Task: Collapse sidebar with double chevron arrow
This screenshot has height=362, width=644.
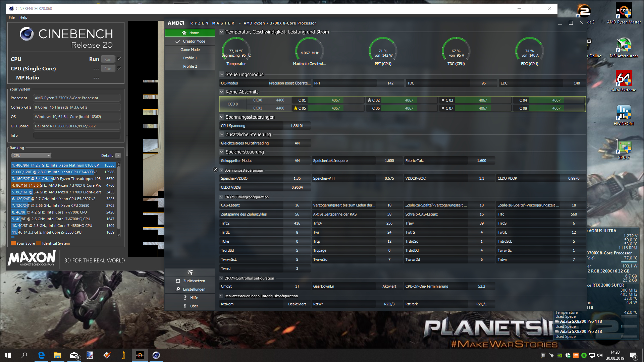Action: tap(215, 170)
